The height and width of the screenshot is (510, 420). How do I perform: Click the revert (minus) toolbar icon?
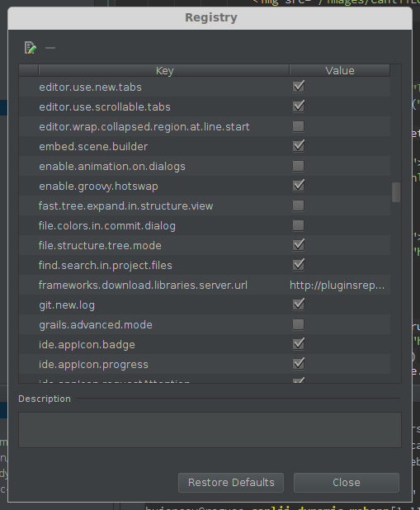tap(50, 48)
